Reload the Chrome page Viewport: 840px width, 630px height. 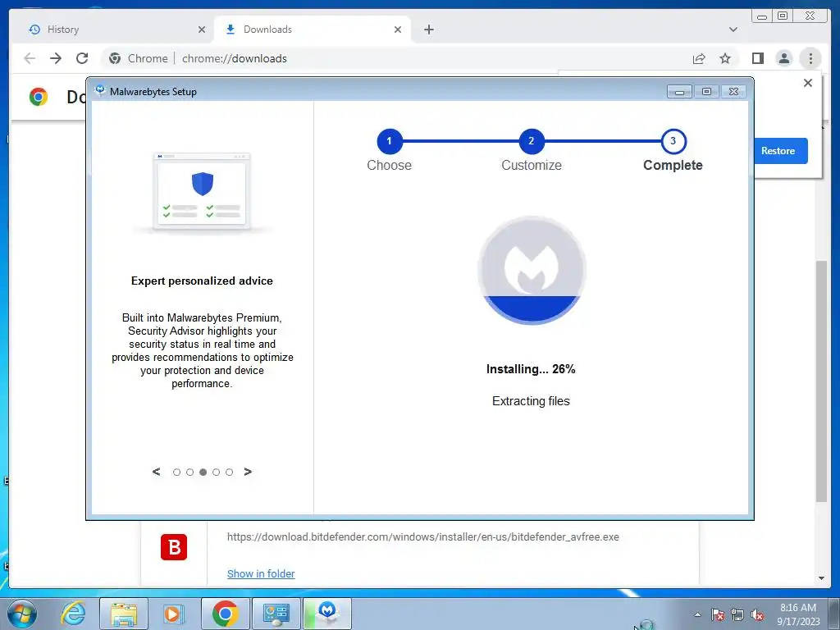point(82,58)
